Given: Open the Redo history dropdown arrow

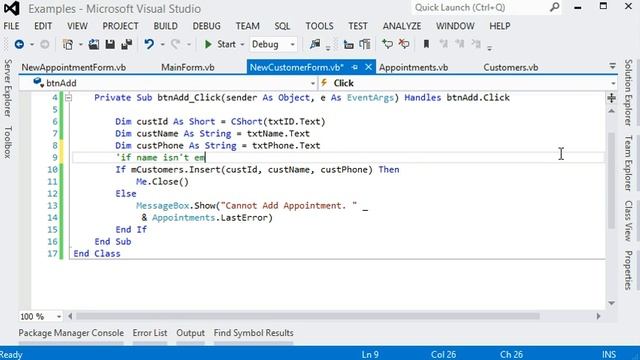Looking at the screenshot, I should [x=189, y=44].
